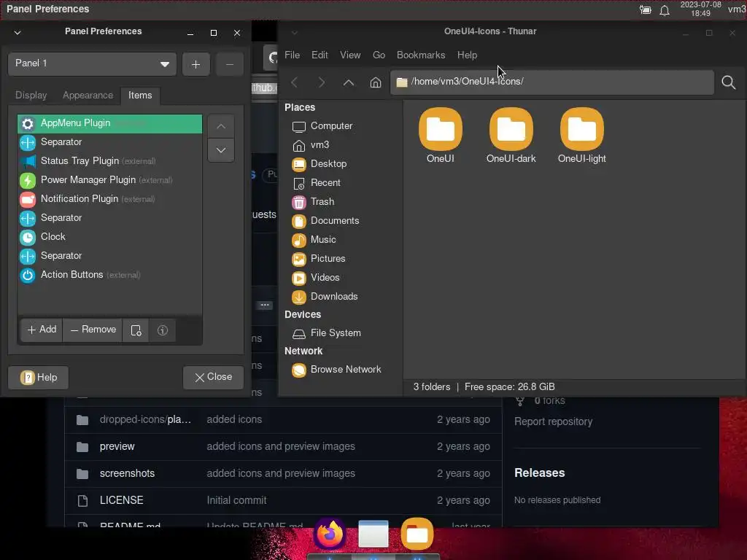The width and height of the screenshot is (747, 560).
Task: Select Action Buttons item
Action: (x=109, y=275)
